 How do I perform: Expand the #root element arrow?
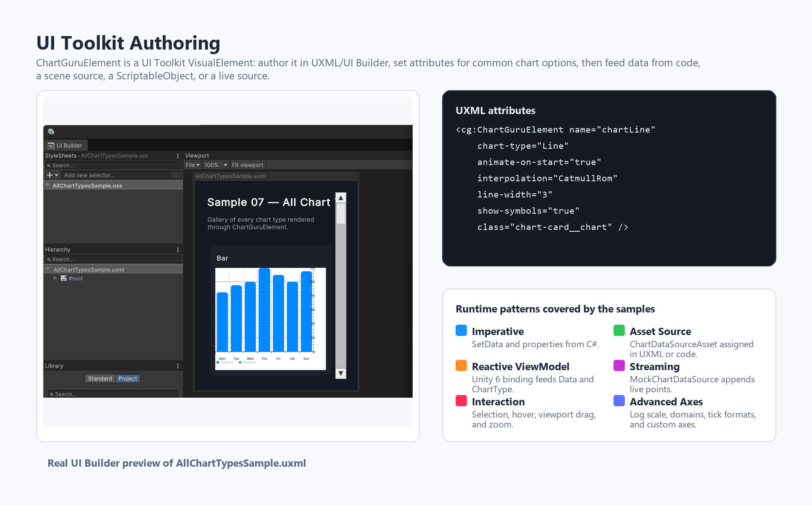coord(55,278)
